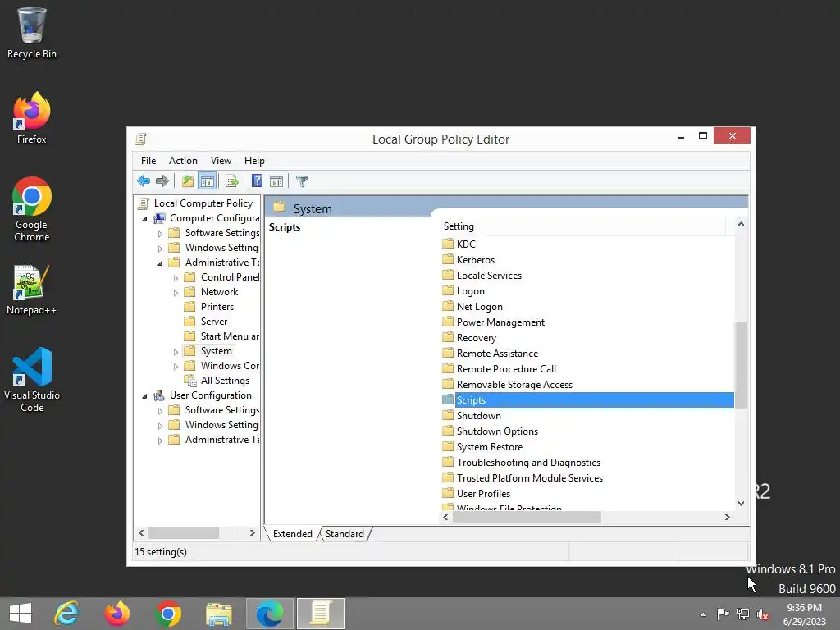Click right arrow of tree pane scrollbar

coord(253,533)
